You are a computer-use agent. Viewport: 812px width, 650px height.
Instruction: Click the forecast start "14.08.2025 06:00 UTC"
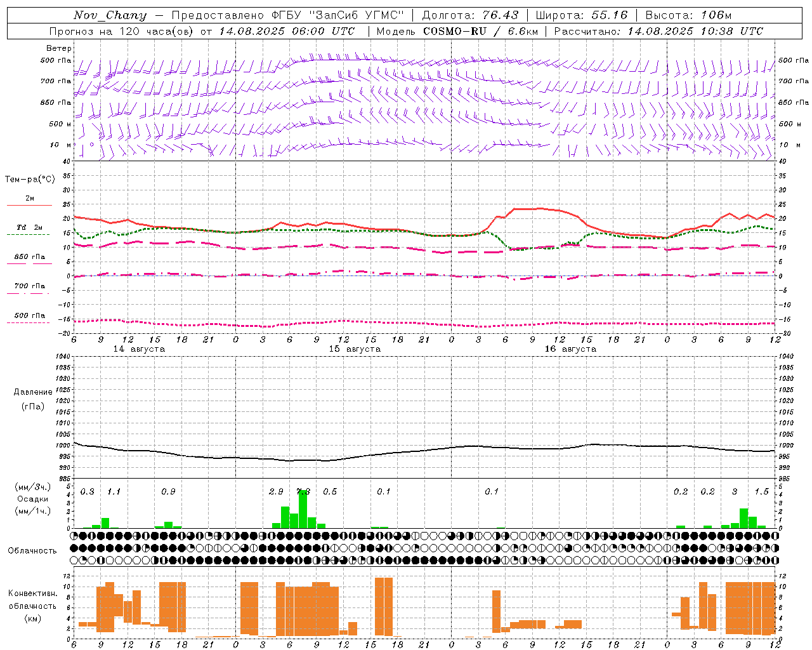[x=287, y=31]
